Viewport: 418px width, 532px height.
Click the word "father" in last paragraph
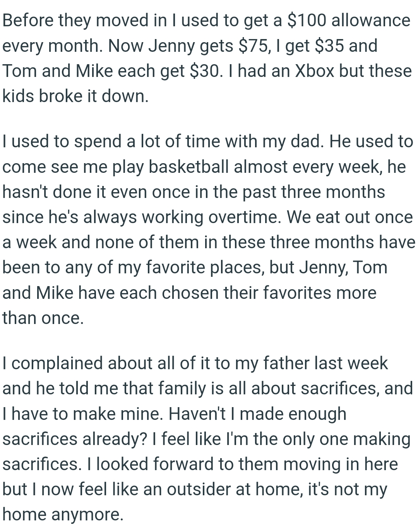(x=286, y=363)
